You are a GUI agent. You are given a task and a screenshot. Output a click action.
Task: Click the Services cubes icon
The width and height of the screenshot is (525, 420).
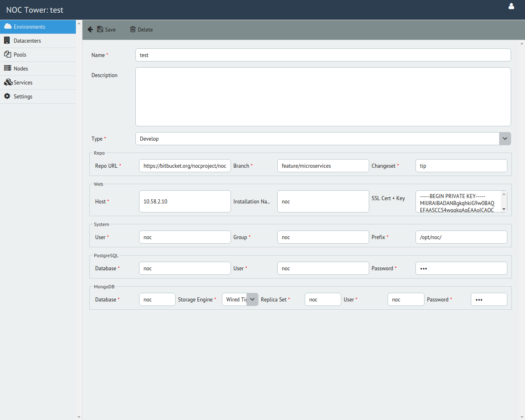click(8, 82)
